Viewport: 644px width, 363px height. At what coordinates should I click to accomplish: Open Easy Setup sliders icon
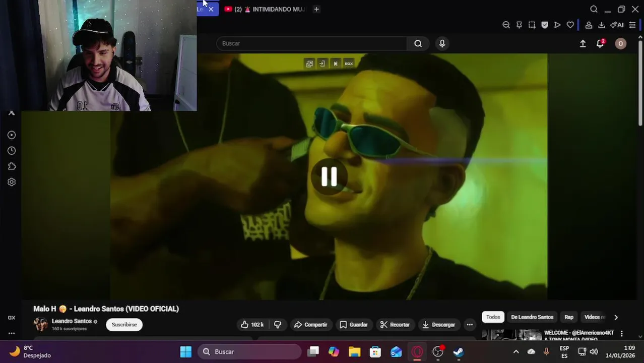[x=632, y=25]
